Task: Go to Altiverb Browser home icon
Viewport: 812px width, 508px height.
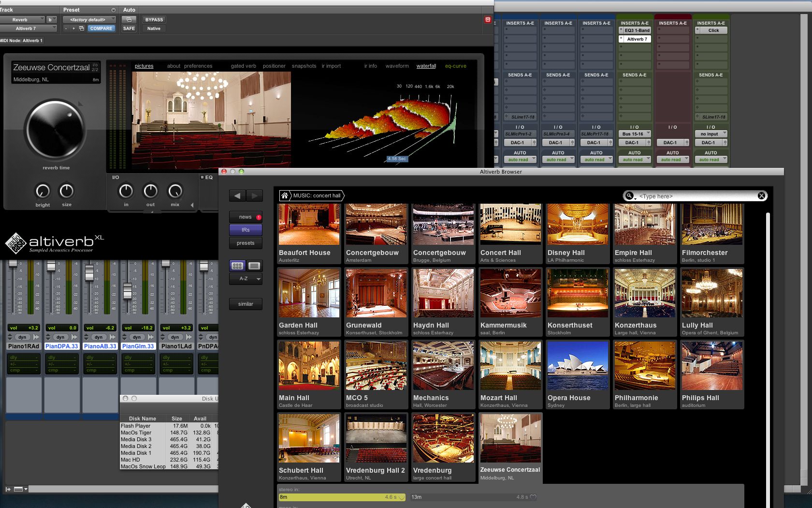Action: coord(285,195)
